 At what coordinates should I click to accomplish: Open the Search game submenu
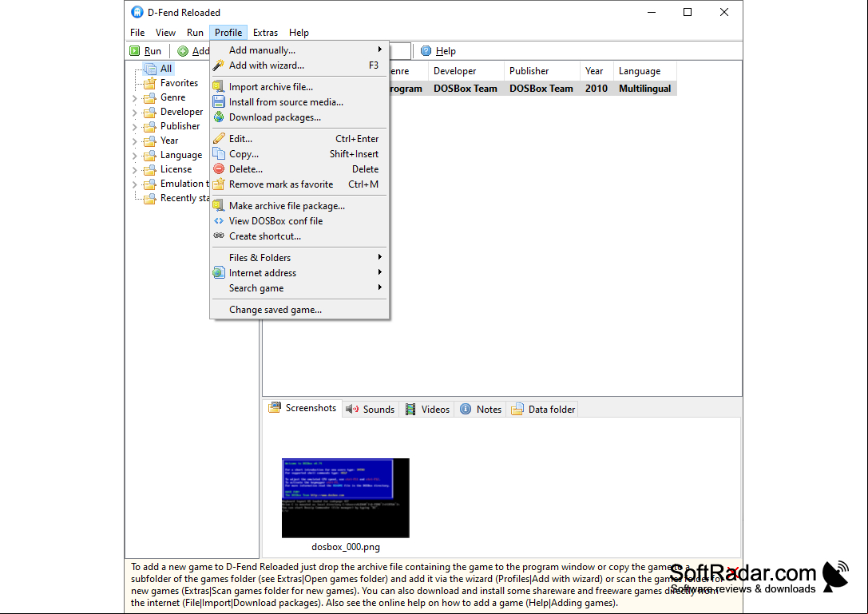(x=299, y=288)
